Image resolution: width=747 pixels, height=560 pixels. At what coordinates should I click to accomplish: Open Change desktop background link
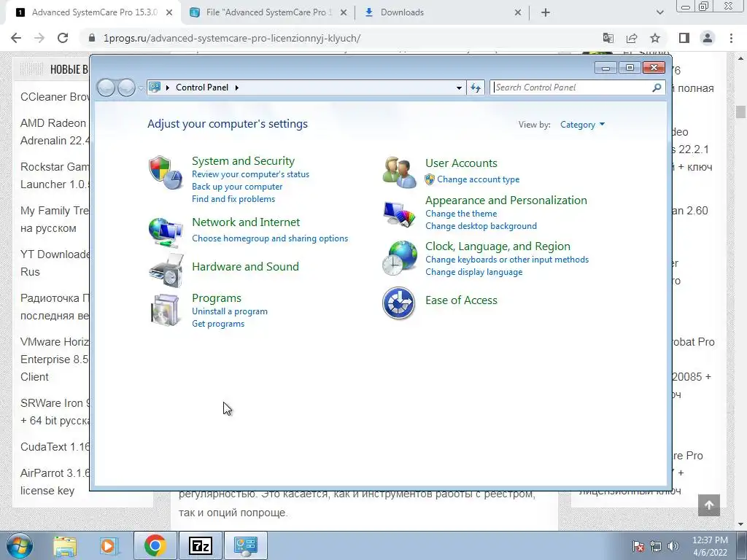[481, 226]
